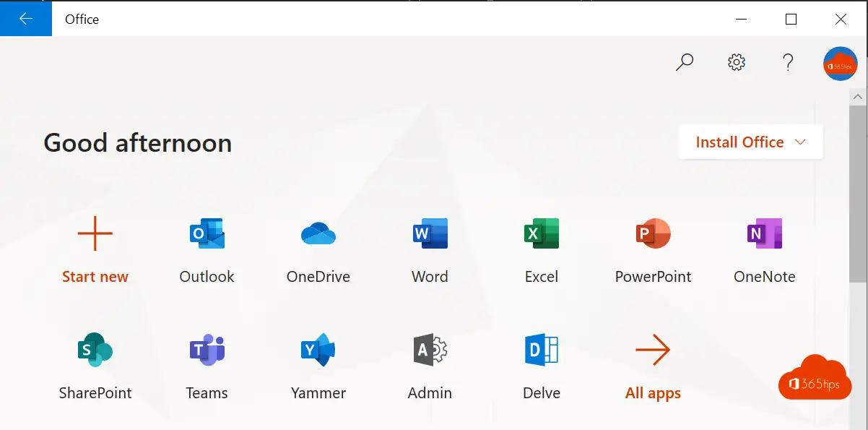Image resolution: width=868 pixels, height=430 pixels.
Task: Open help with the question mark icon
Action: pyautogui.click(x=789, y=62)
